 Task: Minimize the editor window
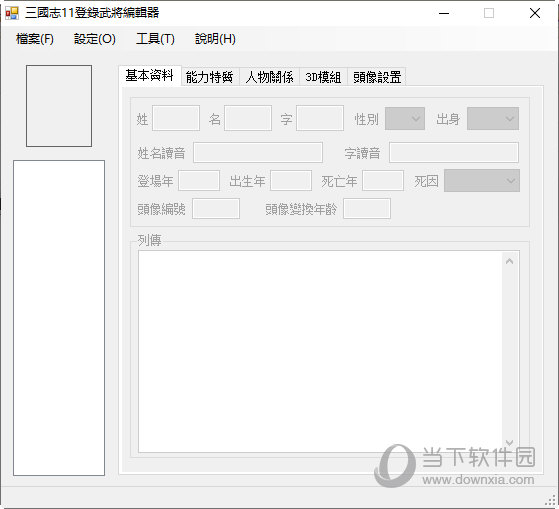[444, 14]
